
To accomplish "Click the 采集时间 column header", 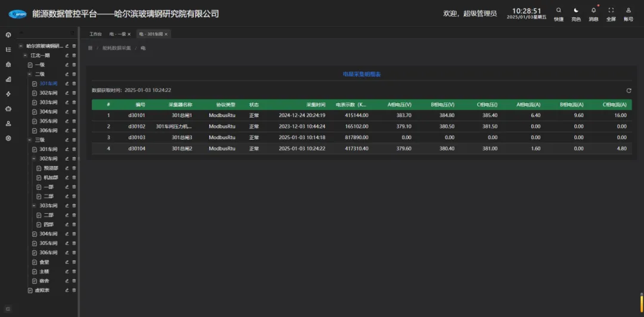I will (315, 104).
